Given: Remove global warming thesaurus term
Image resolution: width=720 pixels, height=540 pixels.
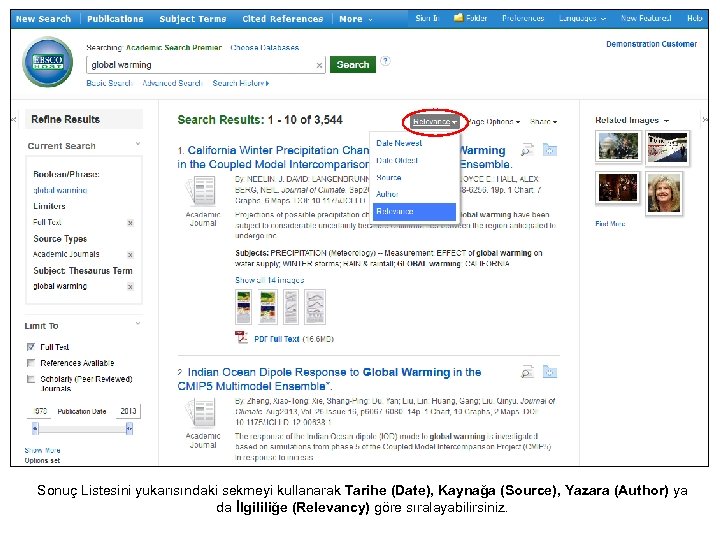Looking at the screenshot, I should 130,287.
